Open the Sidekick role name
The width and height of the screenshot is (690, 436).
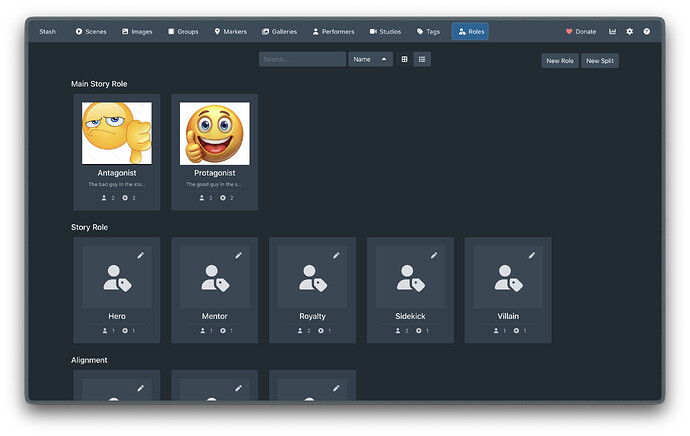click(410, 316)
